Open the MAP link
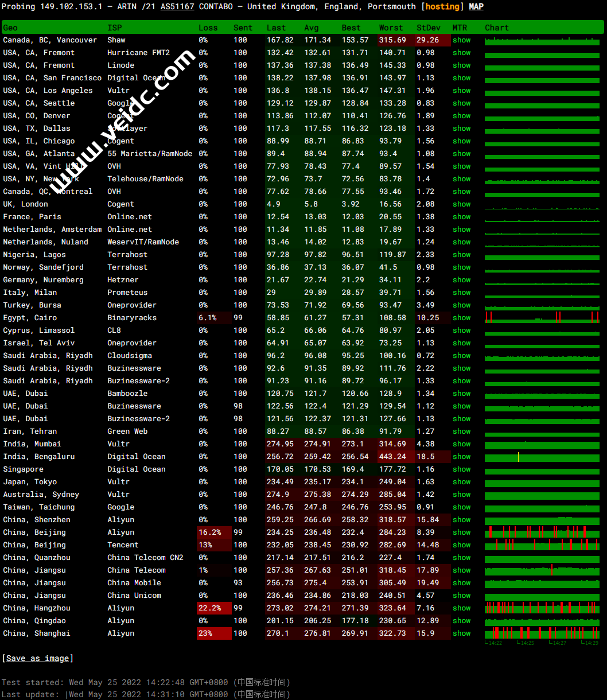The height and width of the screenshot is (700, 607). [476, 6]
